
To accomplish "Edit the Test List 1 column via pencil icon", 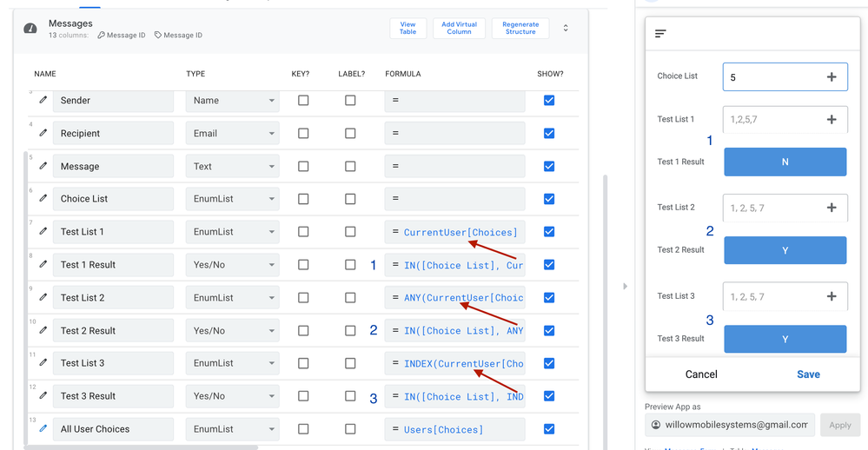I will 43,231.
